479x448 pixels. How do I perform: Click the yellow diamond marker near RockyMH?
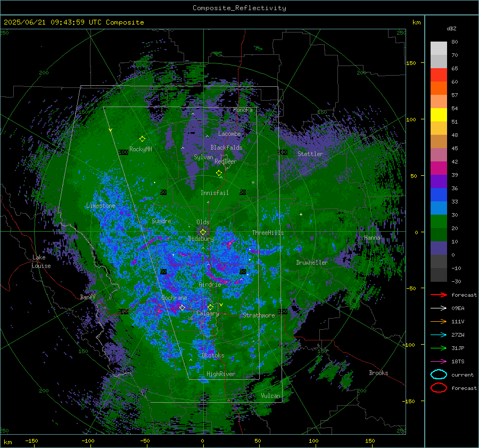point(142,139)
